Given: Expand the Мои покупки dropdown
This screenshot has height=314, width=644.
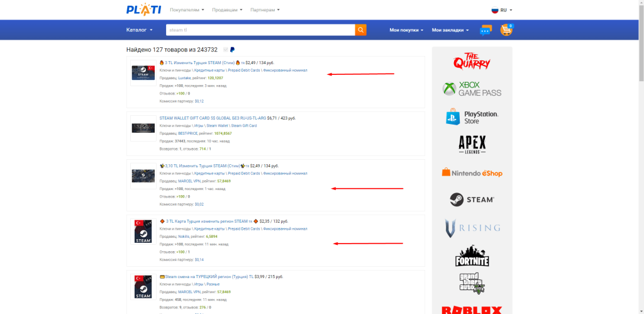Looking at the screenshot, I should [406, 30].
